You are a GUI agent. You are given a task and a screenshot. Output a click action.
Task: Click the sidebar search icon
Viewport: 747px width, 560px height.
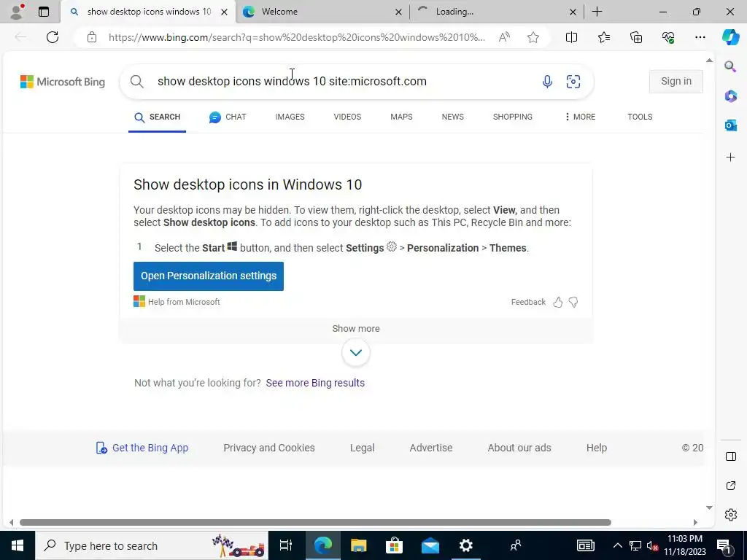point(730,66)
